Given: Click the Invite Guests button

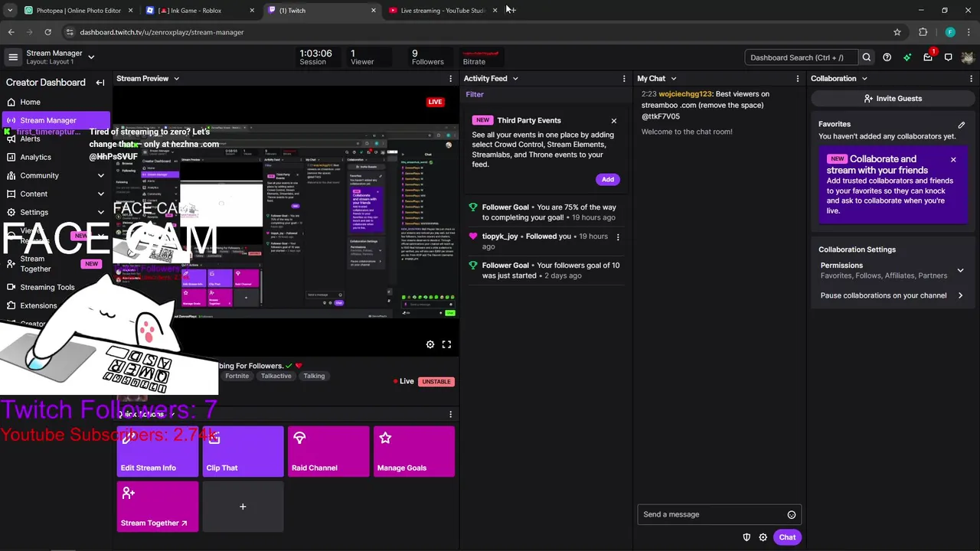Looking at the screenshot, I should click(x=893, y=99).
